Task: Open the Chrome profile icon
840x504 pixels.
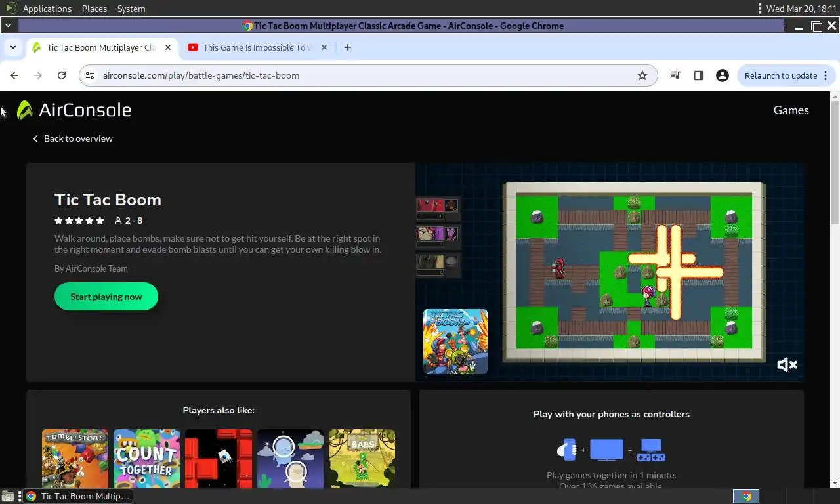Action: pyautogui.click(x=723, y=75)
